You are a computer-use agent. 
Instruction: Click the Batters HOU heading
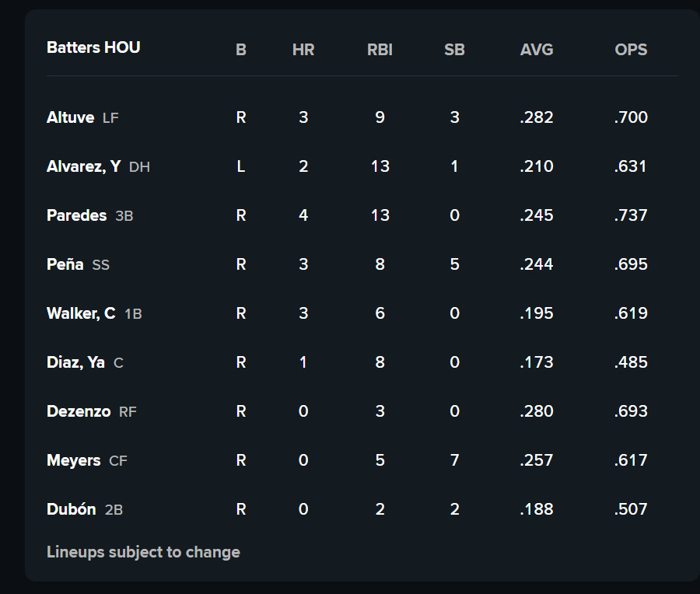point(94,47)
